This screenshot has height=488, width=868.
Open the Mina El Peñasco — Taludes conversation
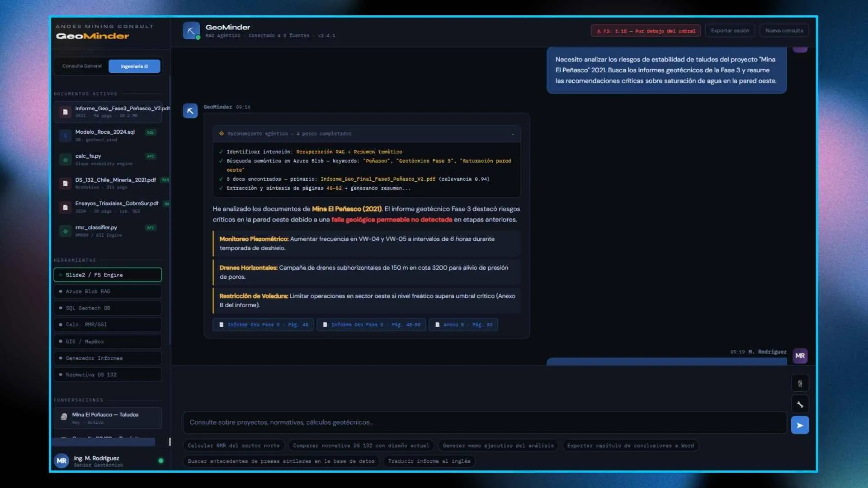click(108, 418)
